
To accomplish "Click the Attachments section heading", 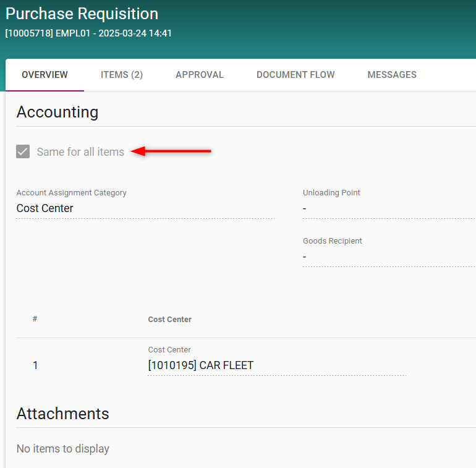I will pyautogui.click(x=63, y=414).
